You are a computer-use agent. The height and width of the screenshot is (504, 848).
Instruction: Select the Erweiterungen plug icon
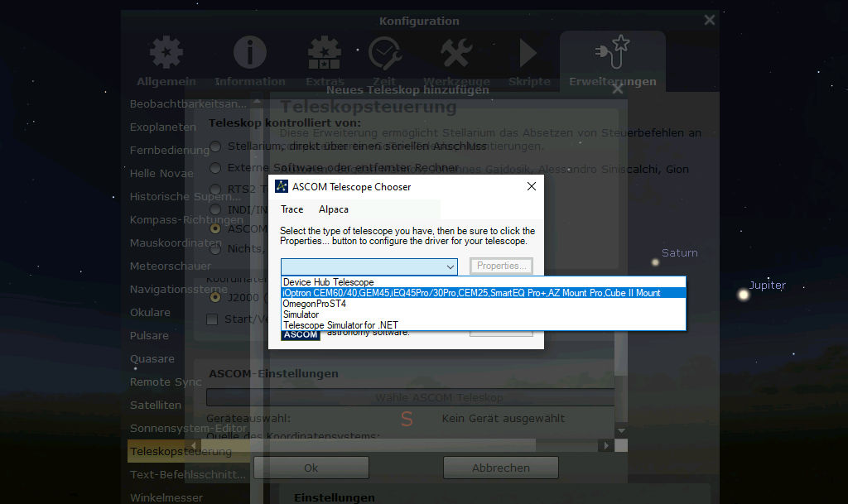click(x=612, y=54)
